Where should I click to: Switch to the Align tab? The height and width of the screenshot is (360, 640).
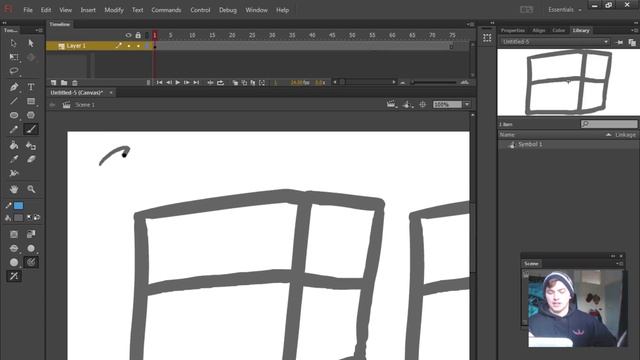[539, 30]
